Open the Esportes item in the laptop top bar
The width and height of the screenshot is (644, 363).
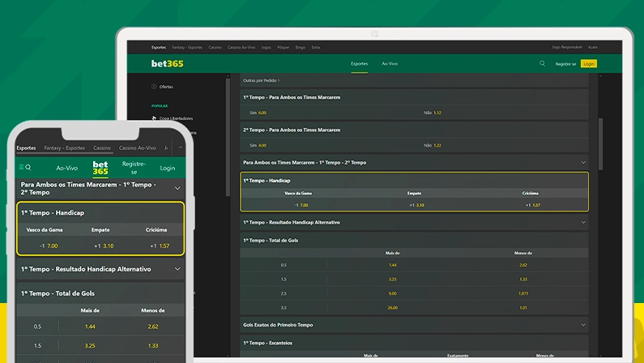pos(159,47)
